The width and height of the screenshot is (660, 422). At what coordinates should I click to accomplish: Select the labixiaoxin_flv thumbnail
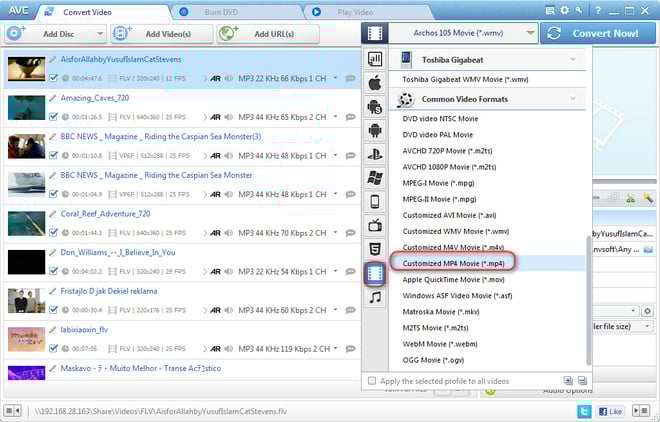tap(27, 339)
